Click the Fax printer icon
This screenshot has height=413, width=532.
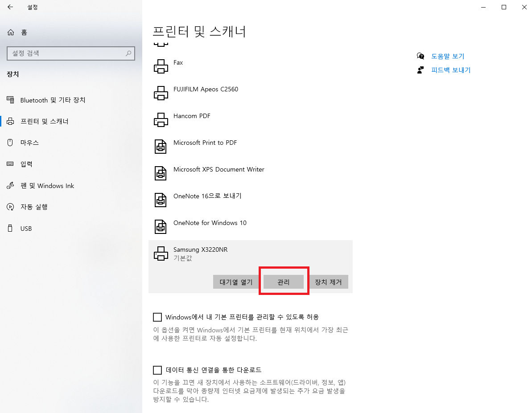click(161, 66)
